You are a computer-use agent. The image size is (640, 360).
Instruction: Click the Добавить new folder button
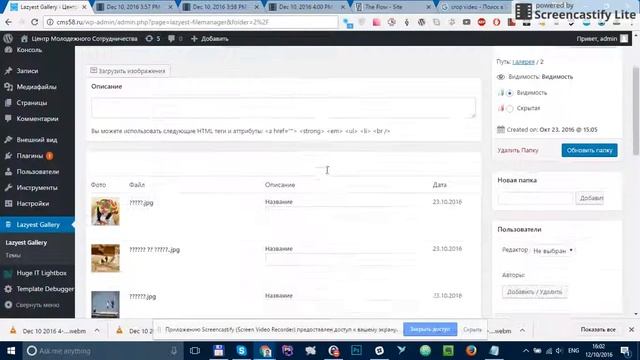tap(590, 198)
